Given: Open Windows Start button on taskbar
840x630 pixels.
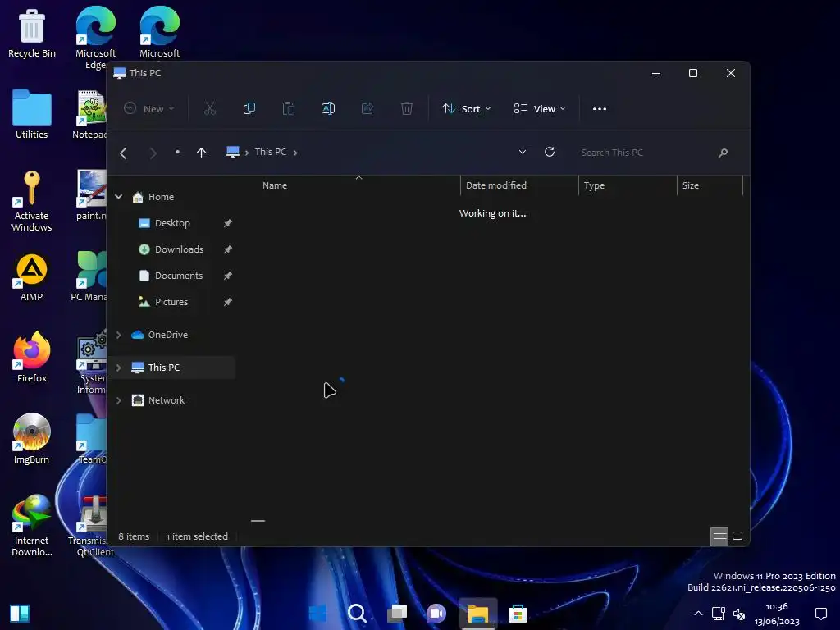Looking at the screenshot, I should click(317, 614).
